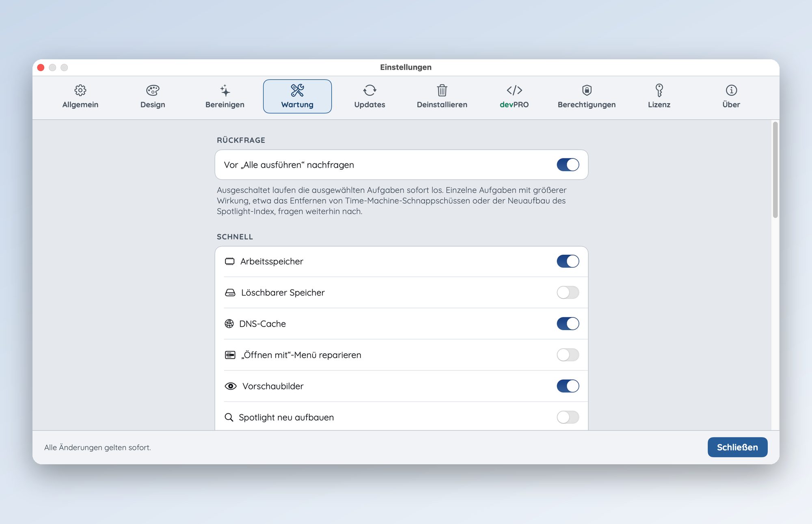The width and height of the screenshot is (812, 524).
Task: Enable „Öffnen mit“-Menü reparieren switch
Action: tap(568, 355)
